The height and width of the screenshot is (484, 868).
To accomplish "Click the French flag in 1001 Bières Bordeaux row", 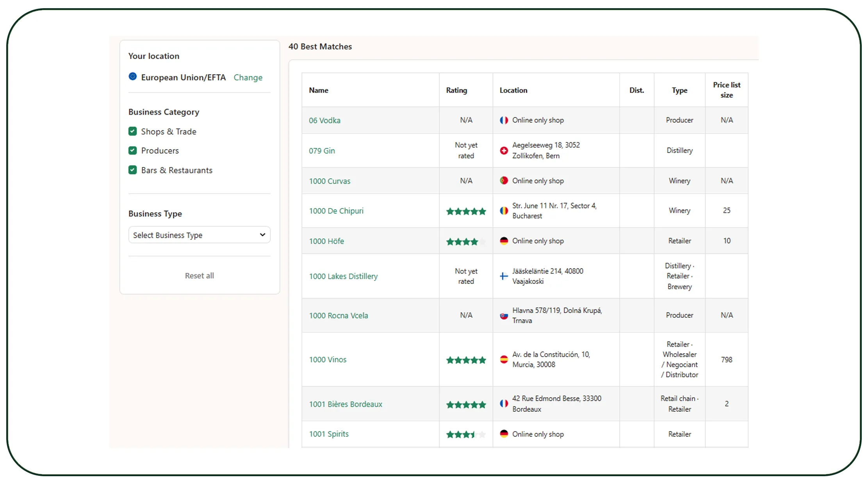I will tap(504, 404).
